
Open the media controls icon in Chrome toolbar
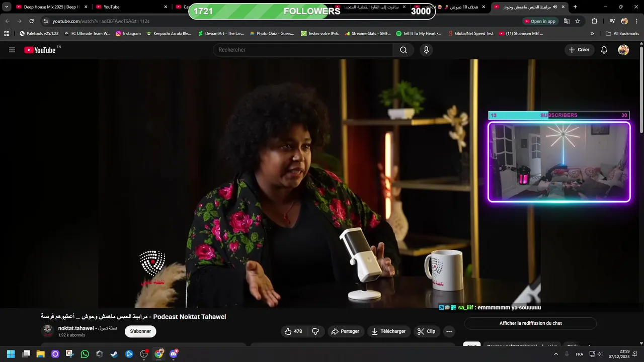tap(612, 21)
